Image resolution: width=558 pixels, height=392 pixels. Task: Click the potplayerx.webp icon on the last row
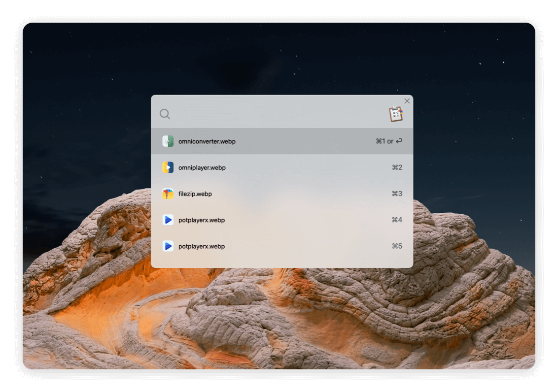168,246
